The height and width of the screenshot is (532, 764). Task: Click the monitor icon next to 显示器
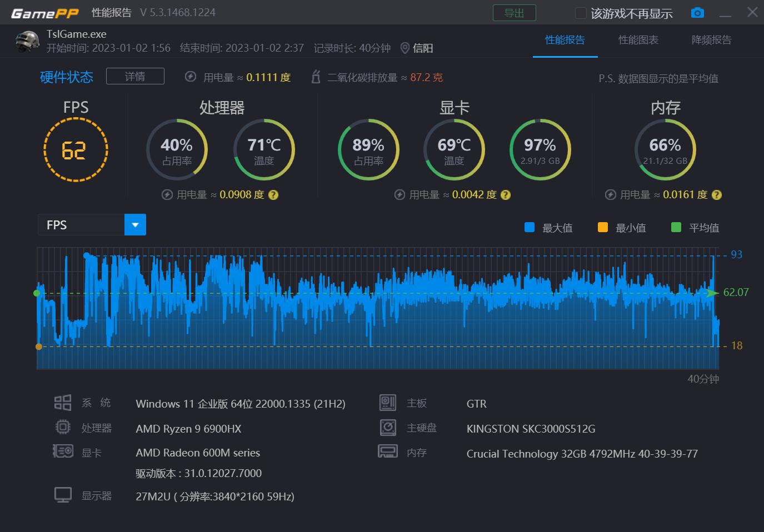63,495
